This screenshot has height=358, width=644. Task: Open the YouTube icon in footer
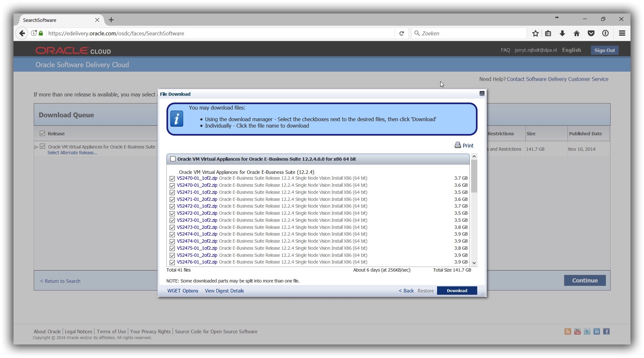(577, 332)
